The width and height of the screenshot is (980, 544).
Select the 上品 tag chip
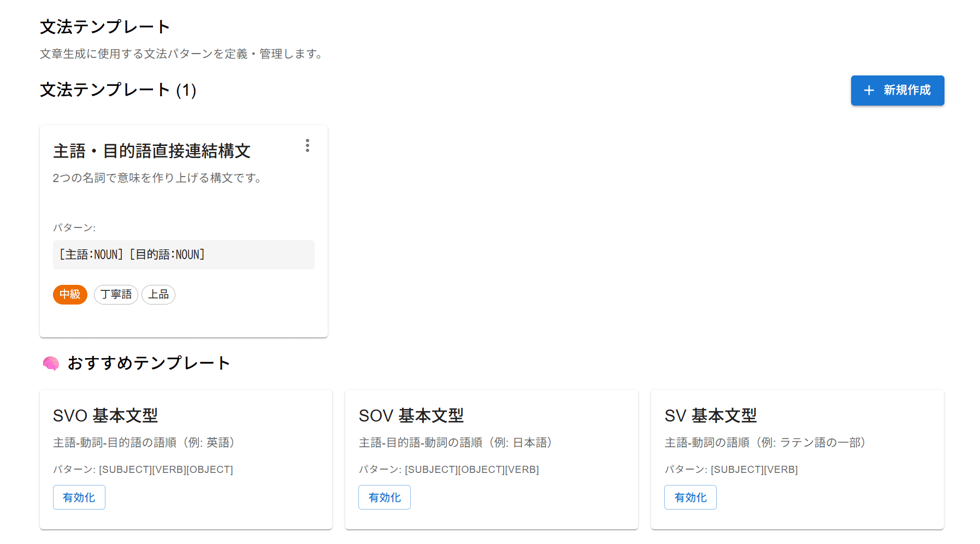coord(158,295)
